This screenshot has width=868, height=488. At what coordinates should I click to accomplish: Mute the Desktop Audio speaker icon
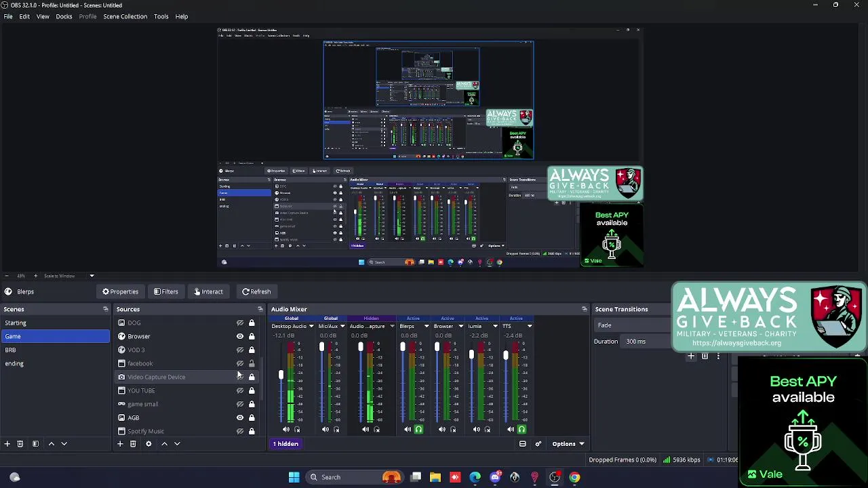click(285, 429)
